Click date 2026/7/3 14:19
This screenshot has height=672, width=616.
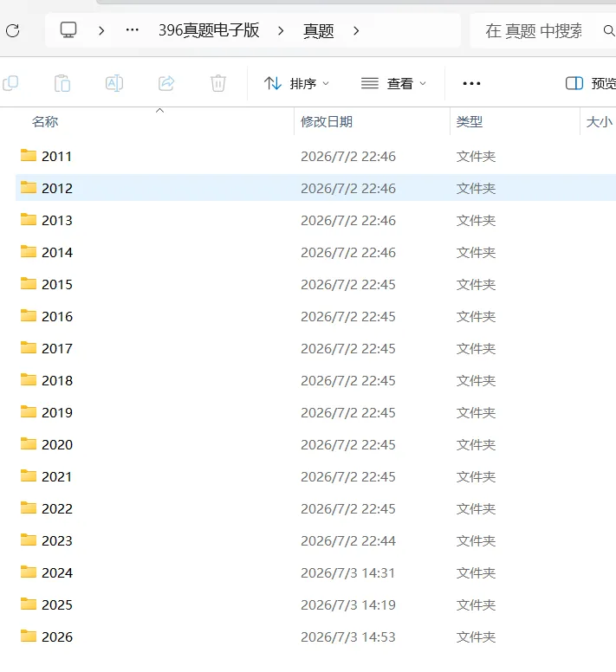point(347,605)
